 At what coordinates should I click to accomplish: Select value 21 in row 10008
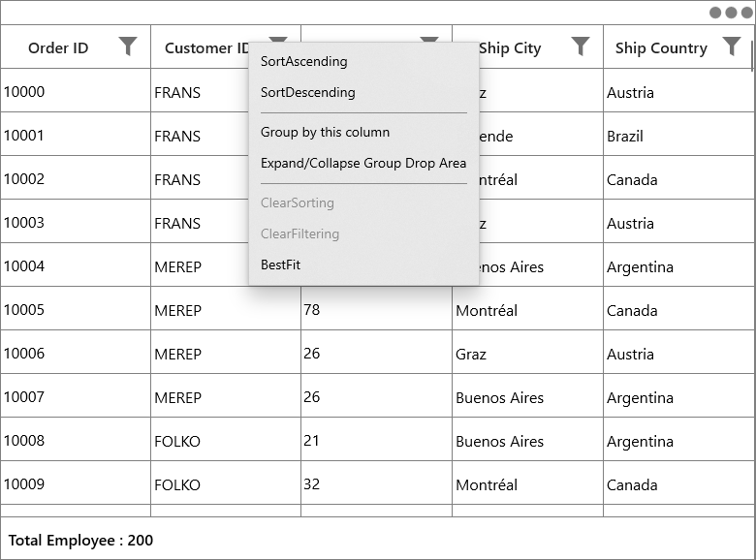point(377,439)
